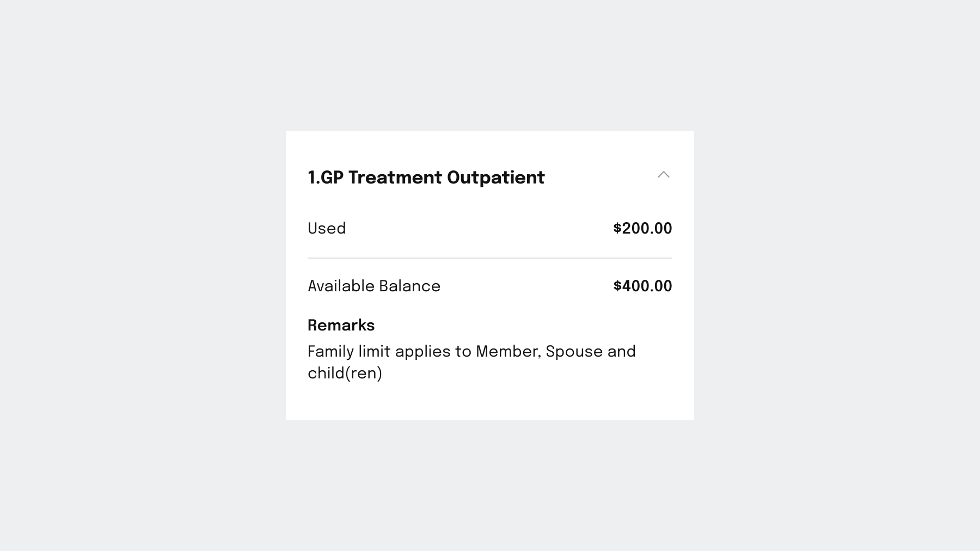Viewport: 980px width, 551px height.
Task: Click the word 'Member,' in remarks
Action: pos(508,352)
